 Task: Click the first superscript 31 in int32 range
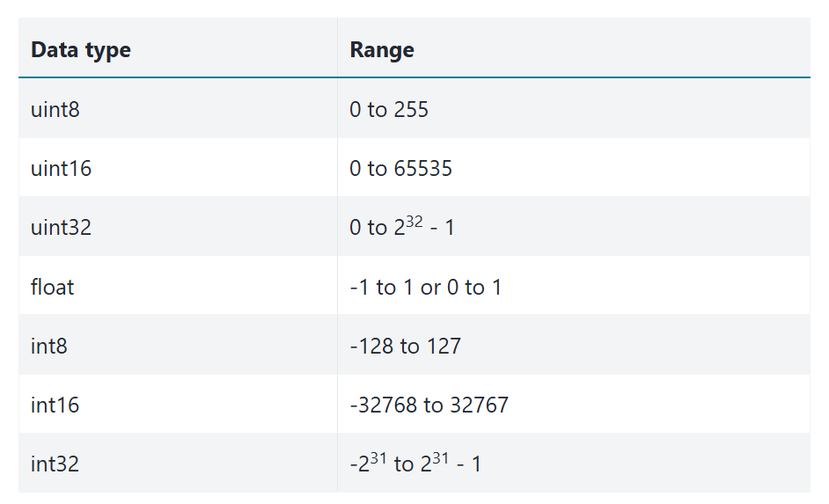pos(377,457)
